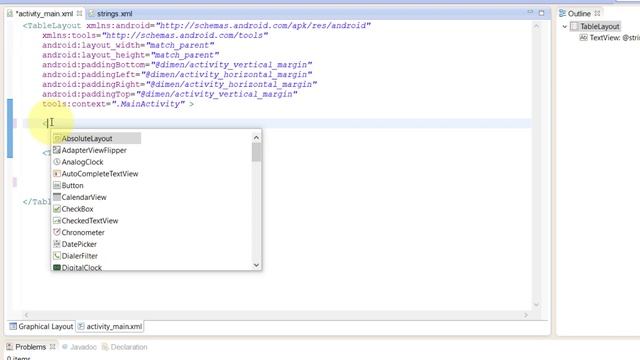
Task: Click the DigitalClock item icon
Action: point(57,267)
